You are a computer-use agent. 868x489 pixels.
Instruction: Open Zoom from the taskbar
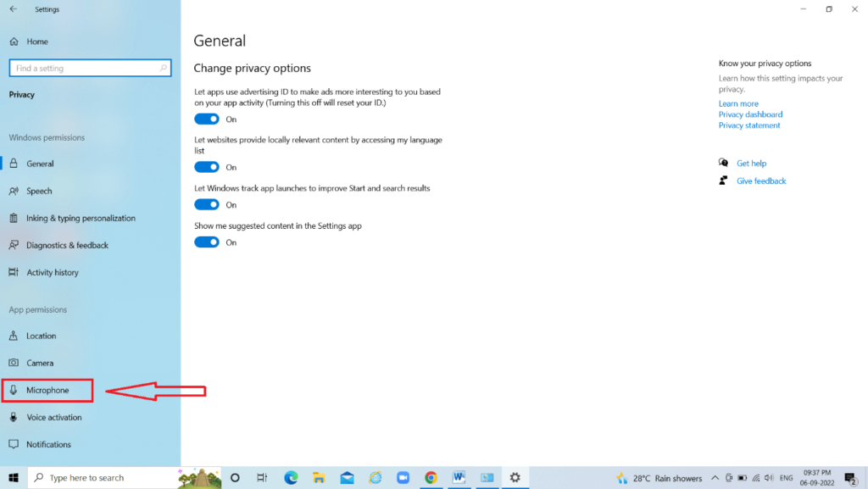pos(403,477)
